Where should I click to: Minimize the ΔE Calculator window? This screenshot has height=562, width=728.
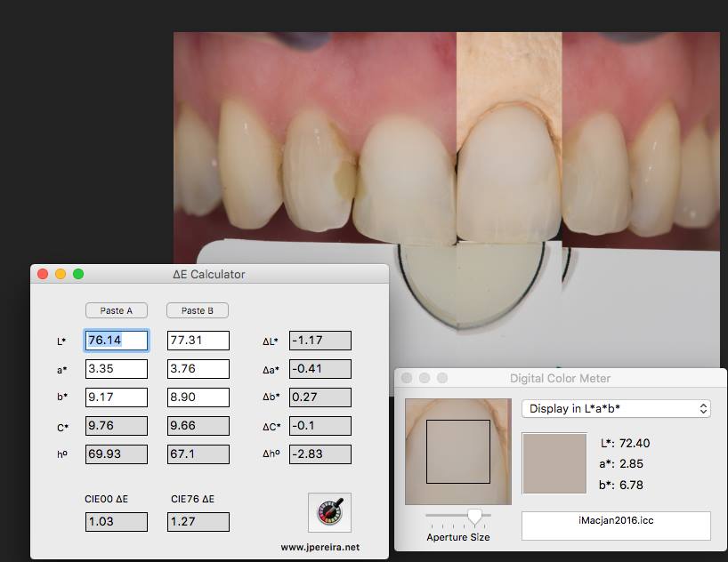[x=61, y=275]
